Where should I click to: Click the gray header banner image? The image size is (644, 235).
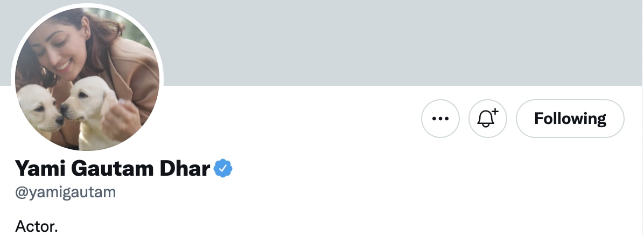click(x=377, y=43)
